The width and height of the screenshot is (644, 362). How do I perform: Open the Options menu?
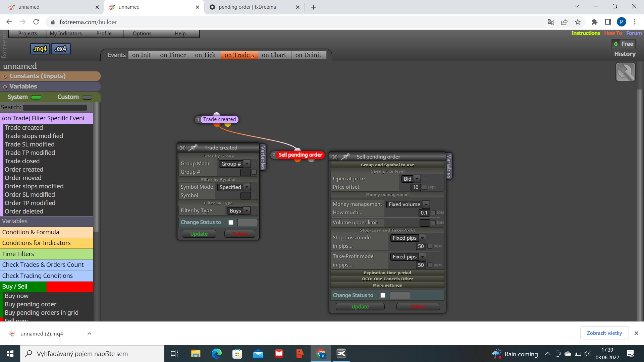coord(142,34)
